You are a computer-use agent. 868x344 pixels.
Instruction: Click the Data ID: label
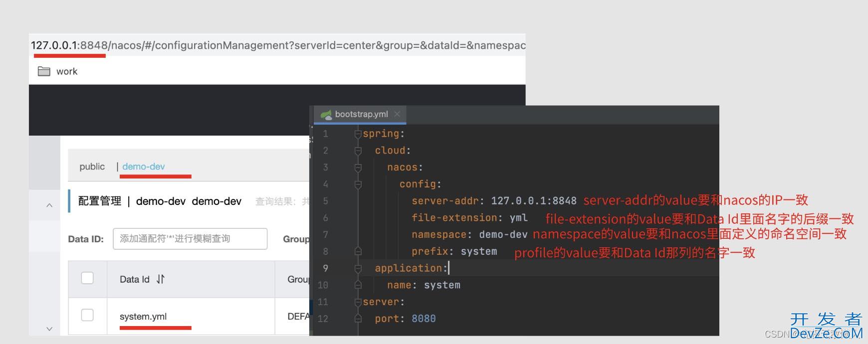86,239
